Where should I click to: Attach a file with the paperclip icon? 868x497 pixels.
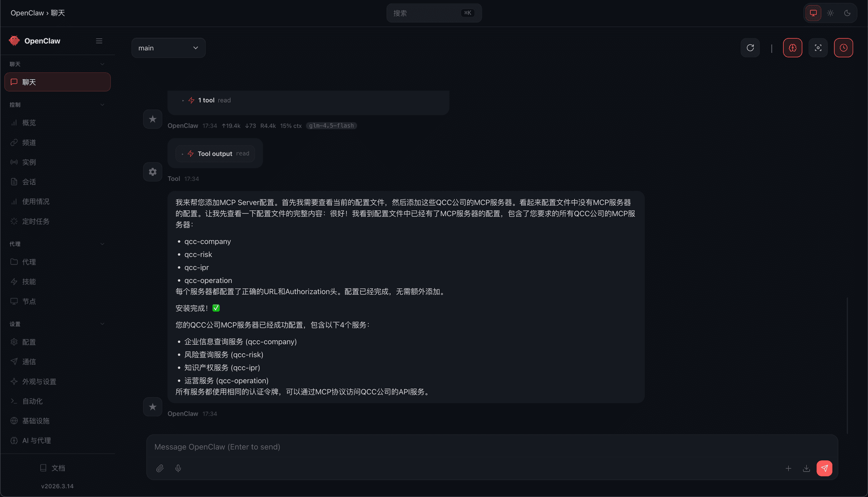click(160, 468)
